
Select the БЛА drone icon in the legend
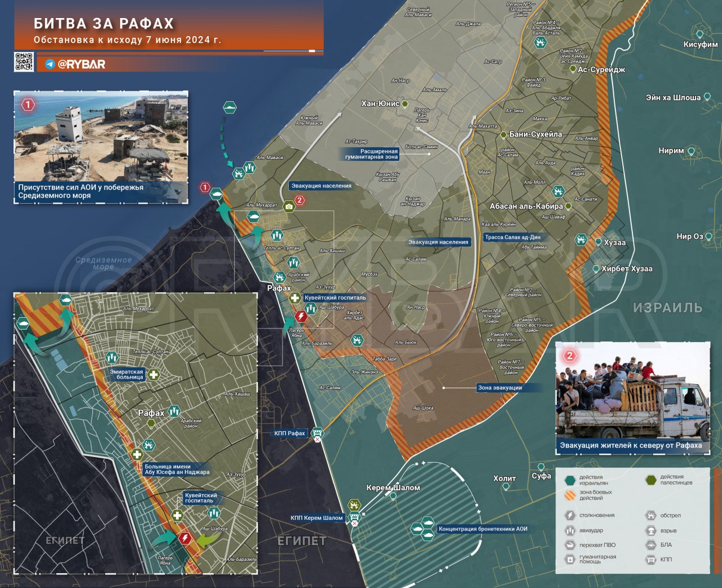650,545
